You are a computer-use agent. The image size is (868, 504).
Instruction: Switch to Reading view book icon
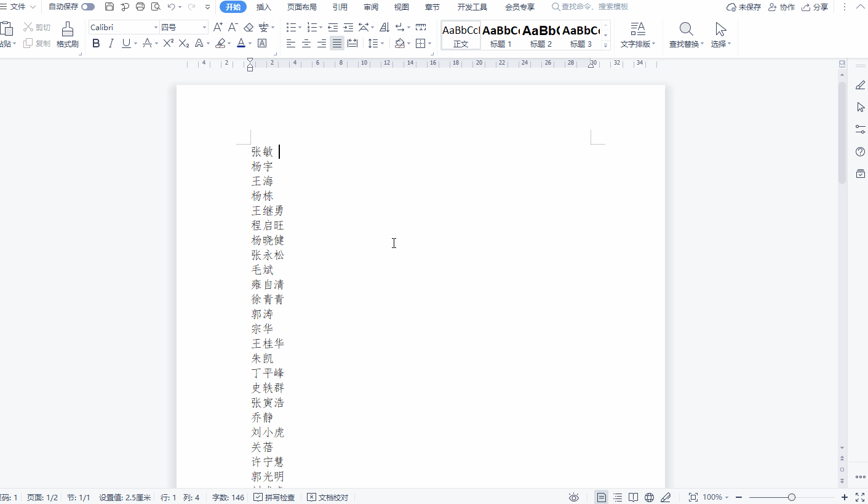tap(633, 497)
